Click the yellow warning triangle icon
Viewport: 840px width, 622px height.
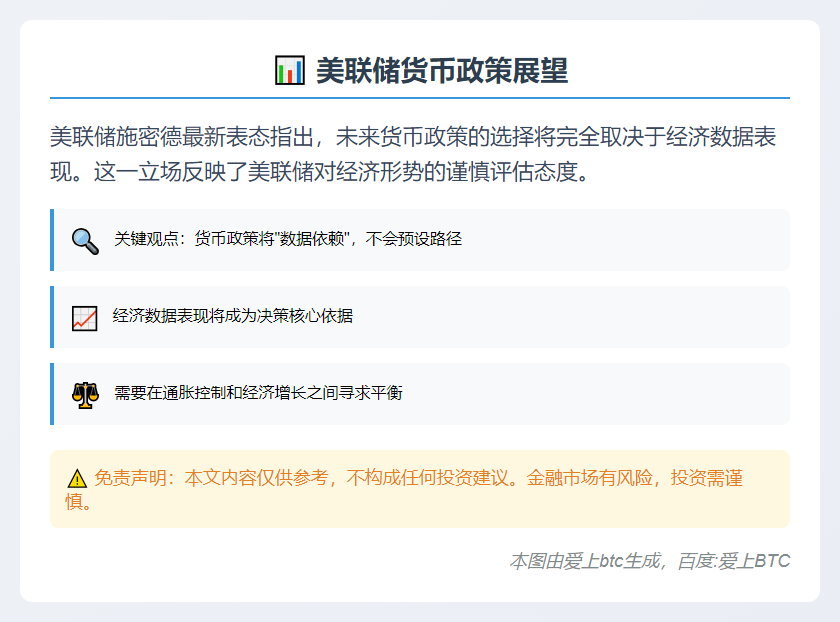click(x=77, y=479)
